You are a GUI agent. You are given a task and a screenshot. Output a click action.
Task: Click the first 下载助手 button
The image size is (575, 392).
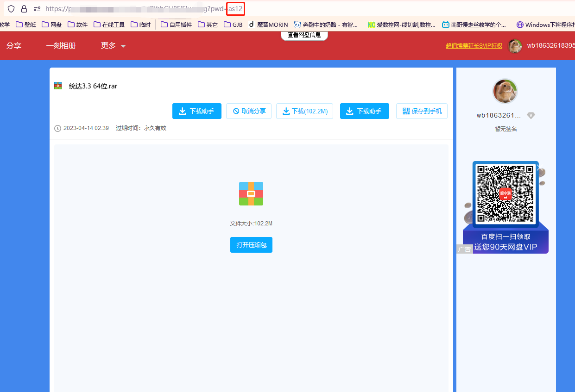[x=196, y=111]
